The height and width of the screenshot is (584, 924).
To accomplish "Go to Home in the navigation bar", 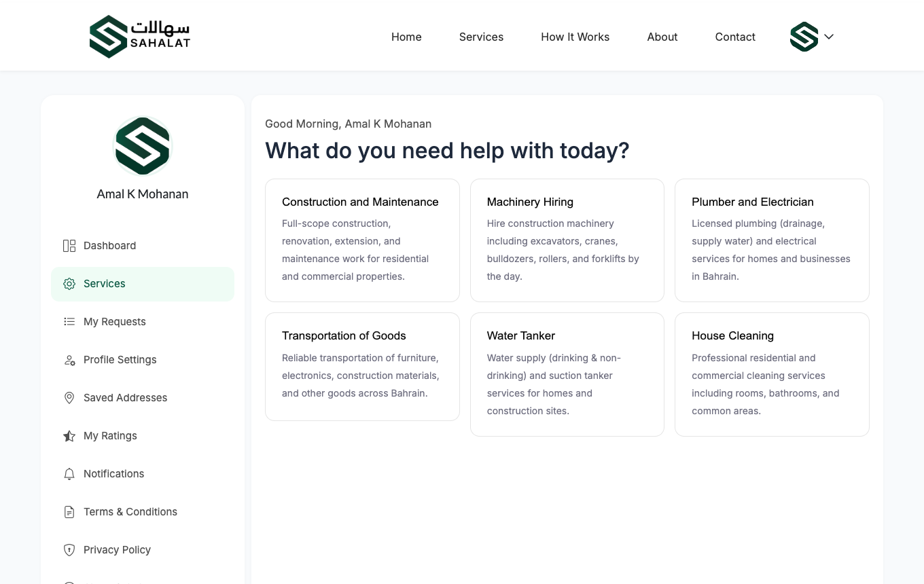I will pos(406,37).
